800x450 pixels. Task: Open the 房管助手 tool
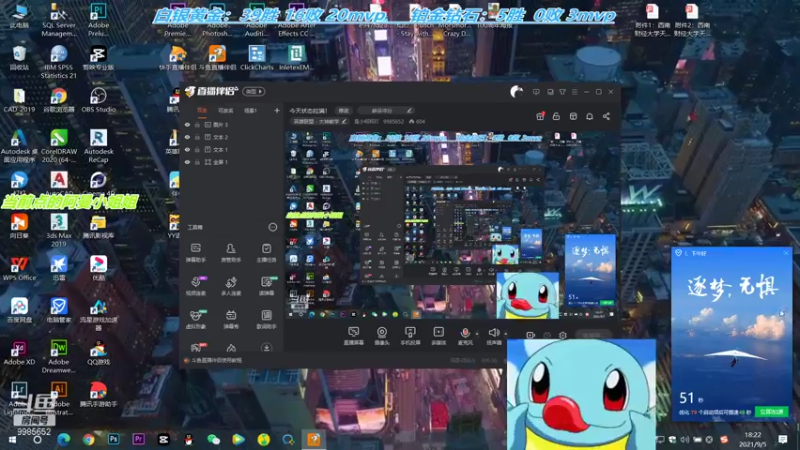[231, 253]
